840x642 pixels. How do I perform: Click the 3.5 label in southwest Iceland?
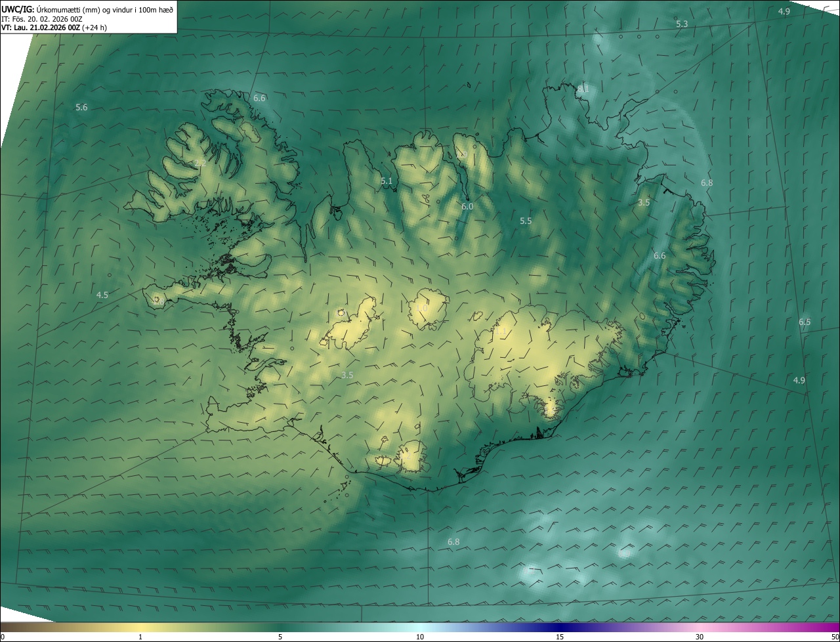point(347,375)
